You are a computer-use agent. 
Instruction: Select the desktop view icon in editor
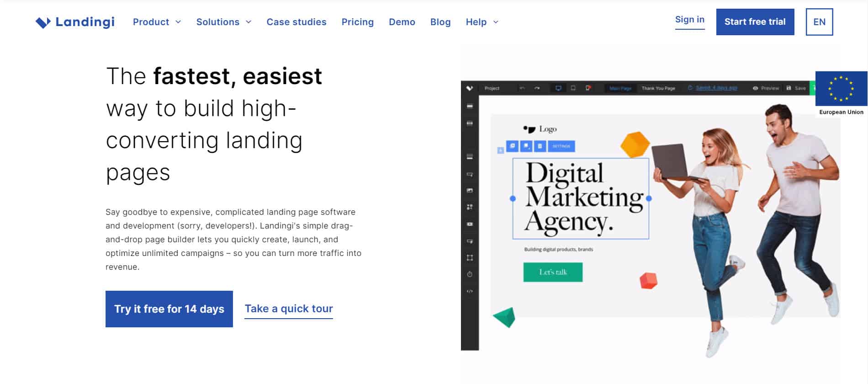pos(558,88)
